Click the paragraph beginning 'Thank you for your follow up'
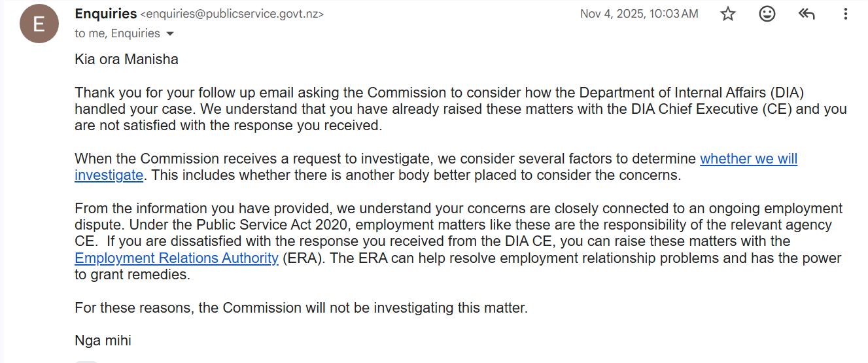 (x=460, y=109)
